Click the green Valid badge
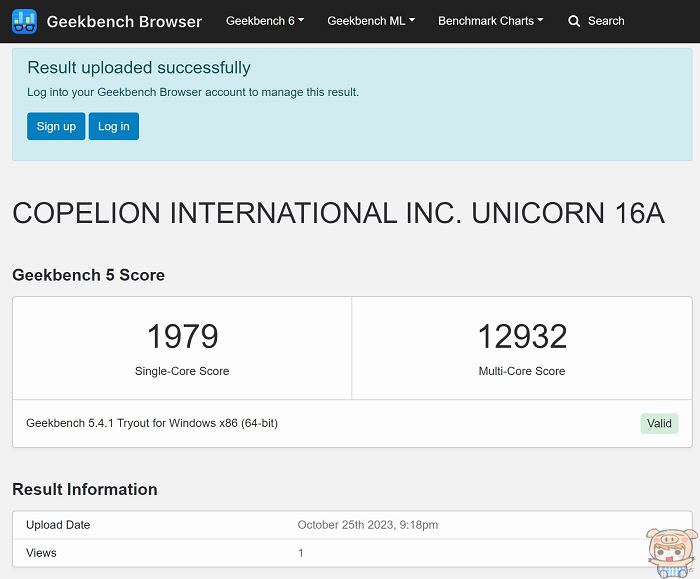 pyautogui.click(x=659, y=424)
